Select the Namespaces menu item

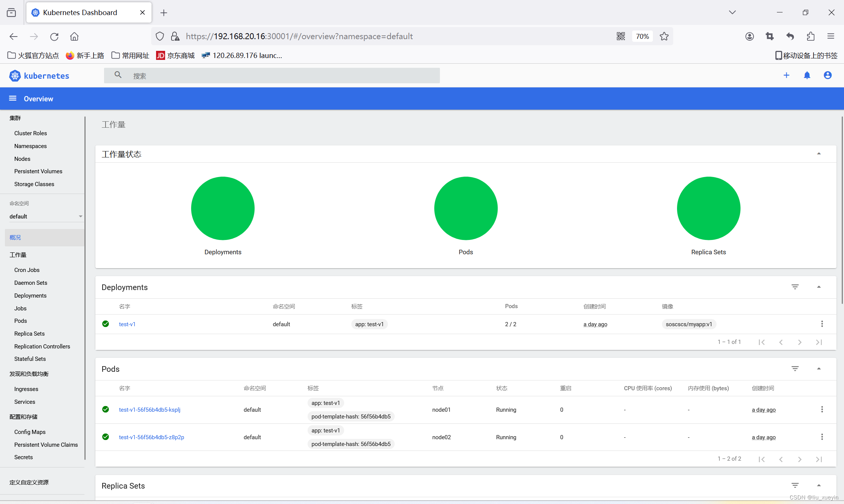tap(30, 146)
